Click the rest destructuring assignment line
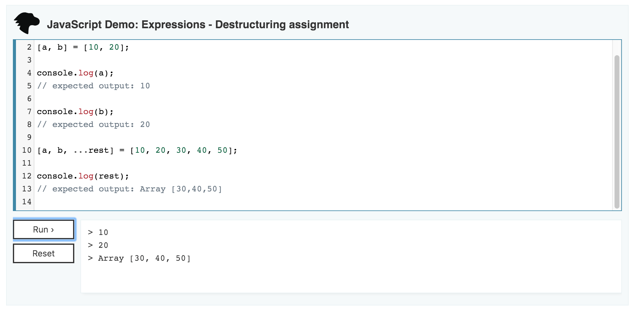 [137, 150]
